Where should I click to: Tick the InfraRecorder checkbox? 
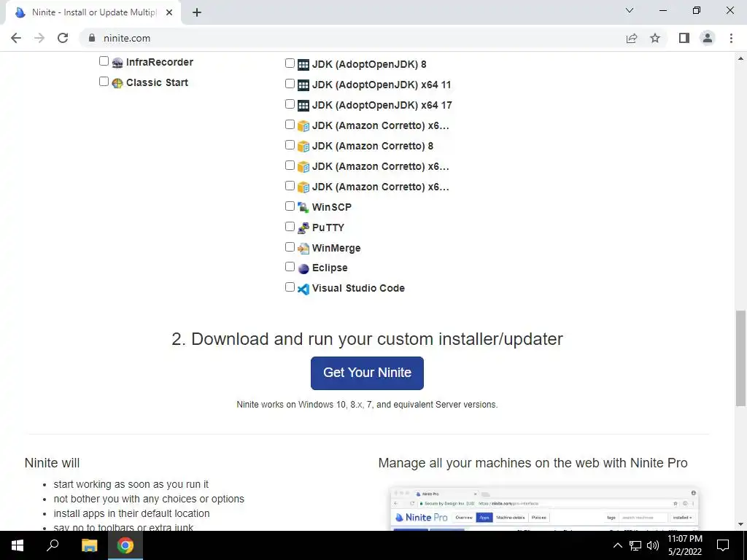coord(104,61)
